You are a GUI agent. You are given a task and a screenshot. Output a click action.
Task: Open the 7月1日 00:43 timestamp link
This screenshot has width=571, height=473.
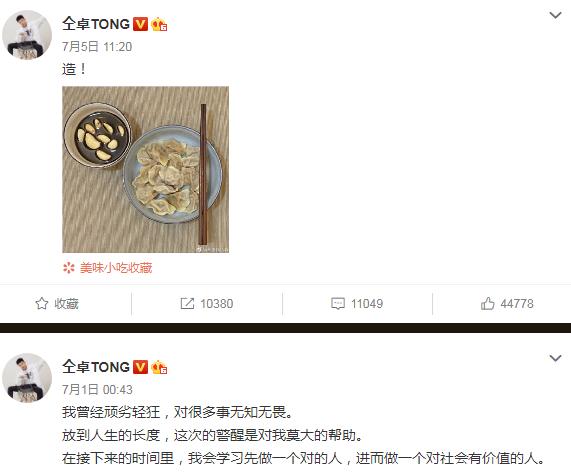[97, 390]
